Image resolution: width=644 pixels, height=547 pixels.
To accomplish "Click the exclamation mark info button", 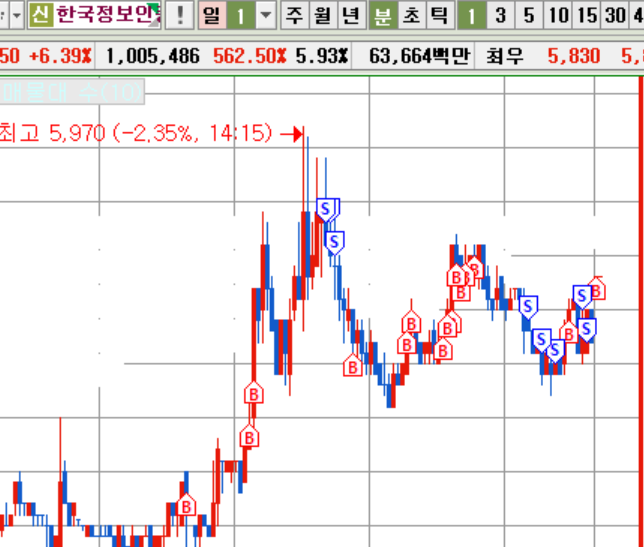I will click(x=179, y=14).
